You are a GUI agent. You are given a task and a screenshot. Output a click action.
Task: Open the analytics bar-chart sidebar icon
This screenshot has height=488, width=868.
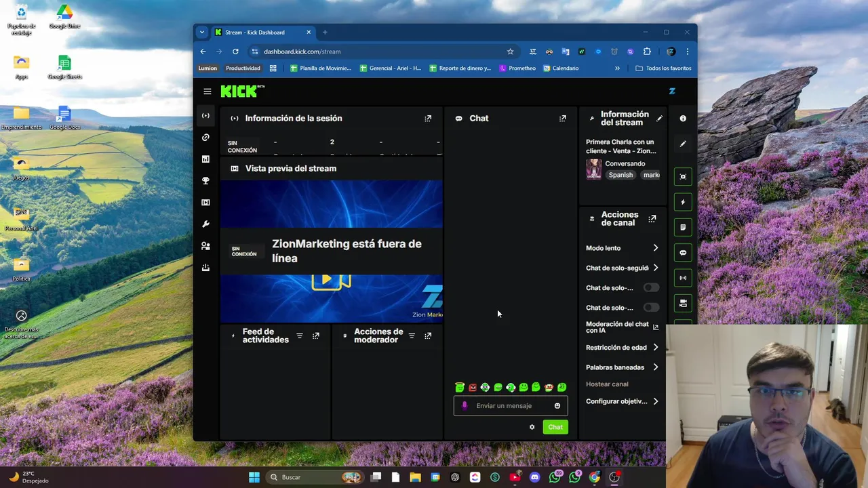(205, 159)
